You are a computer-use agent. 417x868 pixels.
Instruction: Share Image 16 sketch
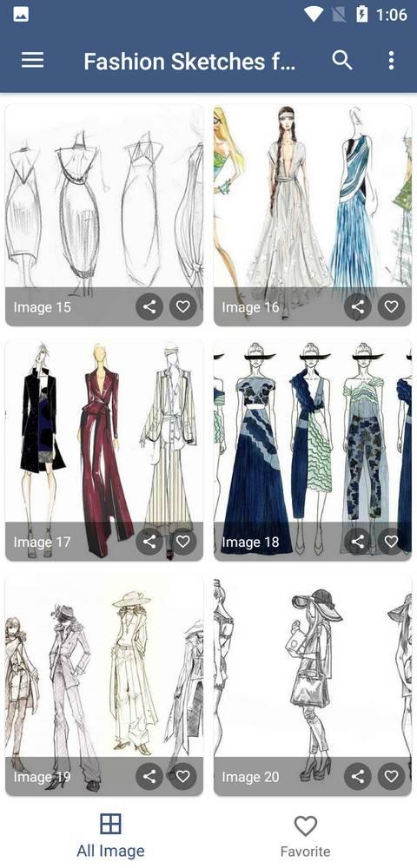click(358, 306)
